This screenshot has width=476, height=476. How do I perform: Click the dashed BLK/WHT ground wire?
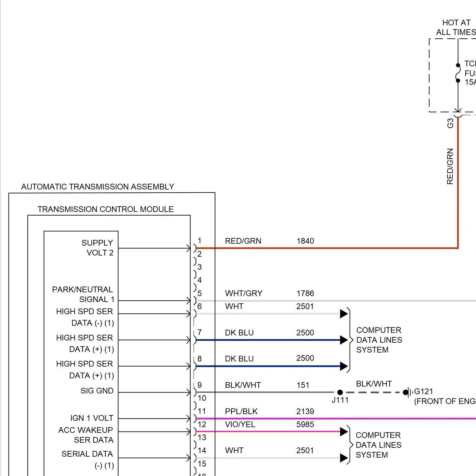pyautogui.click(x=373, y=393)
